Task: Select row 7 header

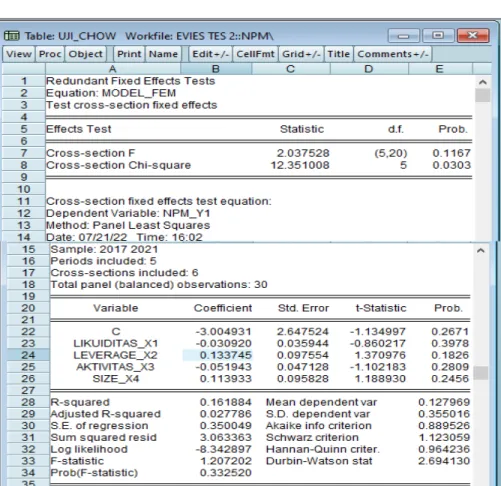Action: [23, 153]
